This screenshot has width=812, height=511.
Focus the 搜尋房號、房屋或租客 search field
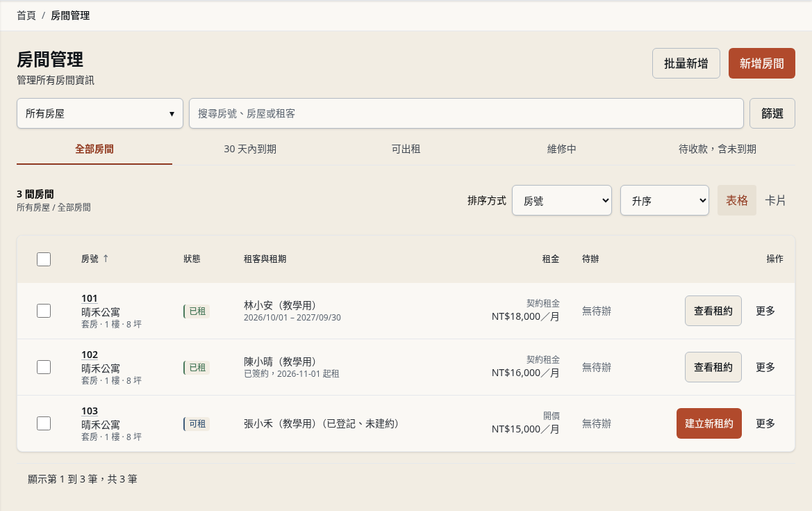(466, 113)
